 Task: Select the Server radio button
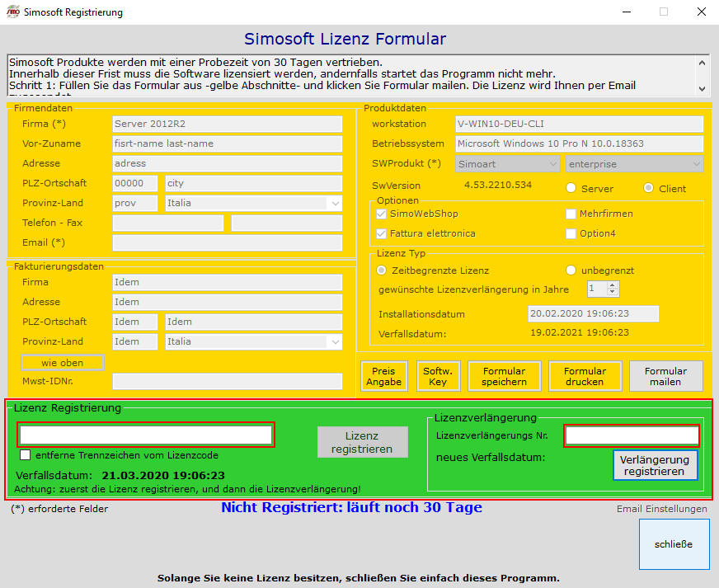tap(571, 188)
